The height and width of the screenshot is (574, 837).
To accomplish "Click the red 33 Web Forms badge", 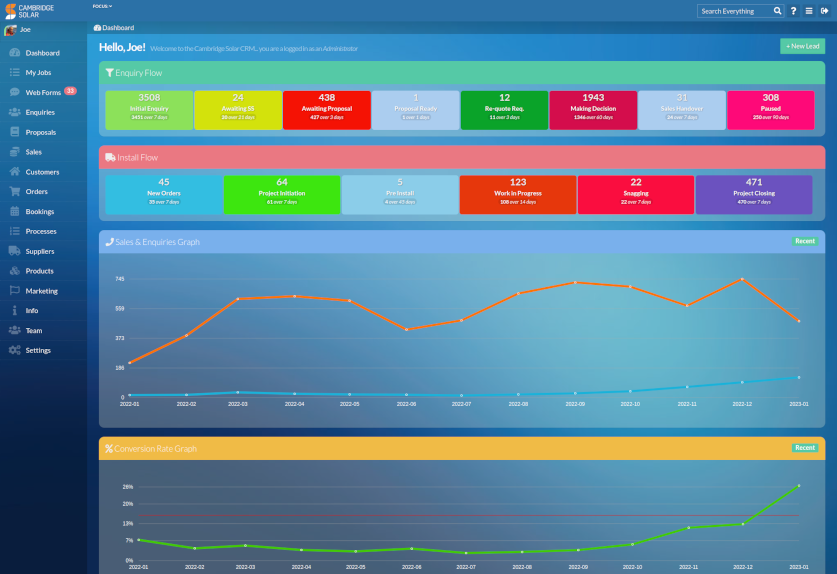I will click(x=70, y=91).
